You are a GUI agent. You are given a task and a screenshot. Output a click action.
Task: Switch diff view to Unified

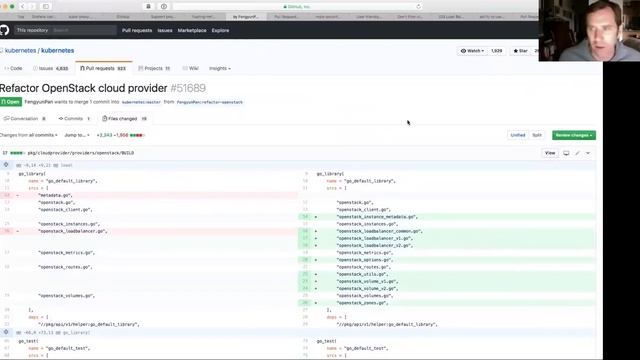(x=518, y=135)
